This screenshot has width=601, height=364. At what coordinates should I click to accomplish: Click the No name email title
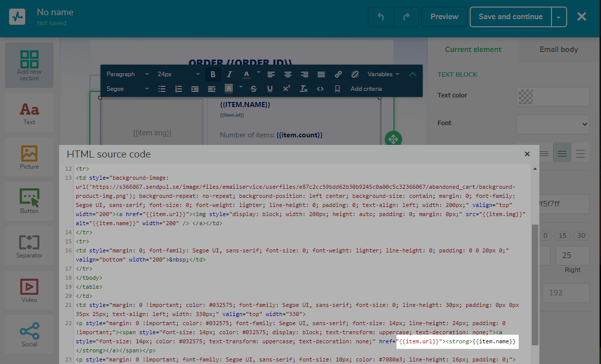(x=55, y=12)
